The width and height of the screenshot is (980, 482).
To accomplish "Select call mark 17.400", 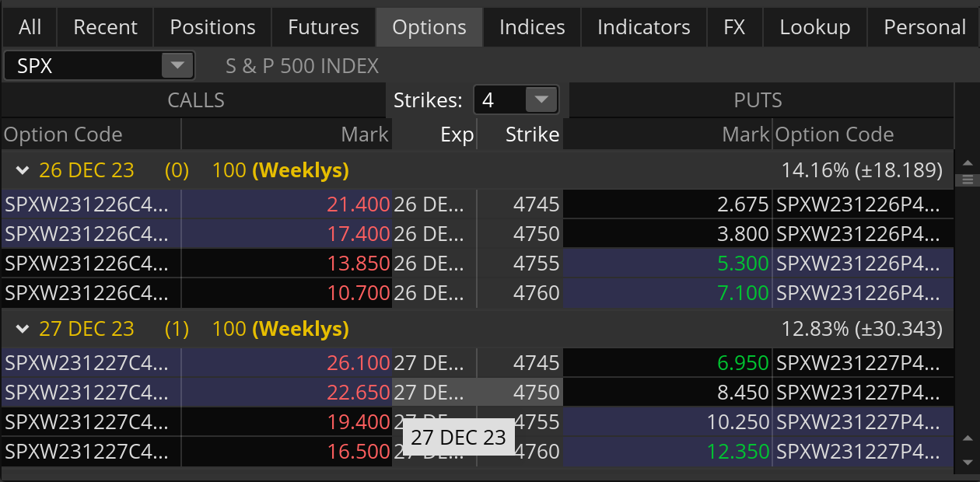I will click(359, 234).
